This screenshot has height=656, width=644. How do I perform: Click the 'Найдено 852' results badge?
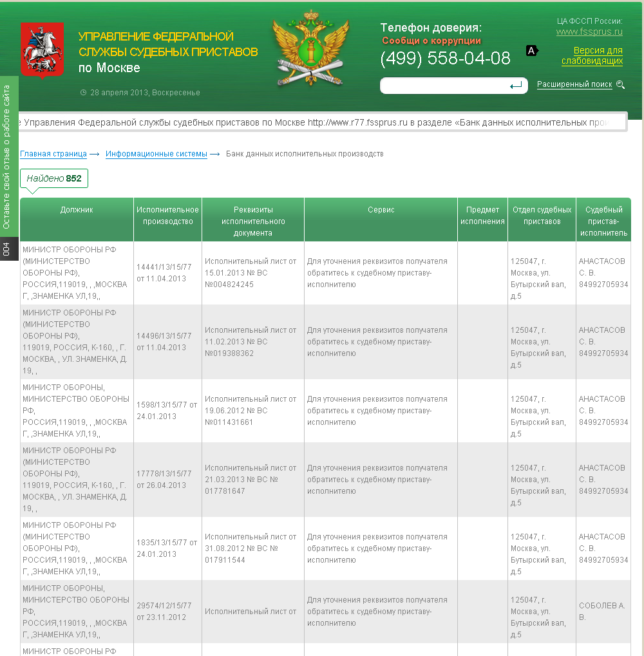click(x=54, y=178)
